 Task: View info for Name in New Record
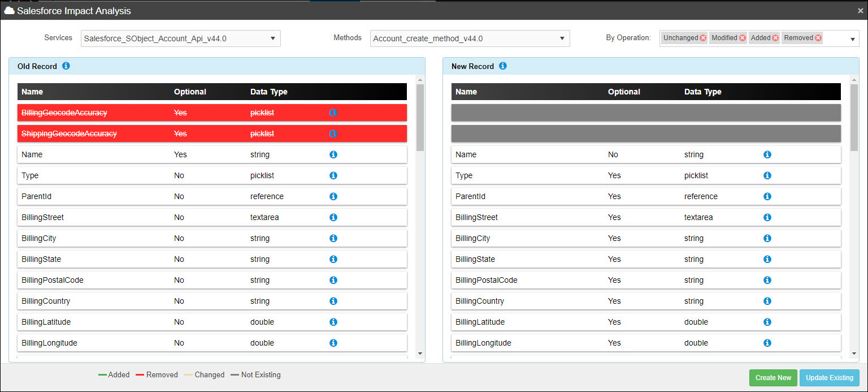[767, 154]
